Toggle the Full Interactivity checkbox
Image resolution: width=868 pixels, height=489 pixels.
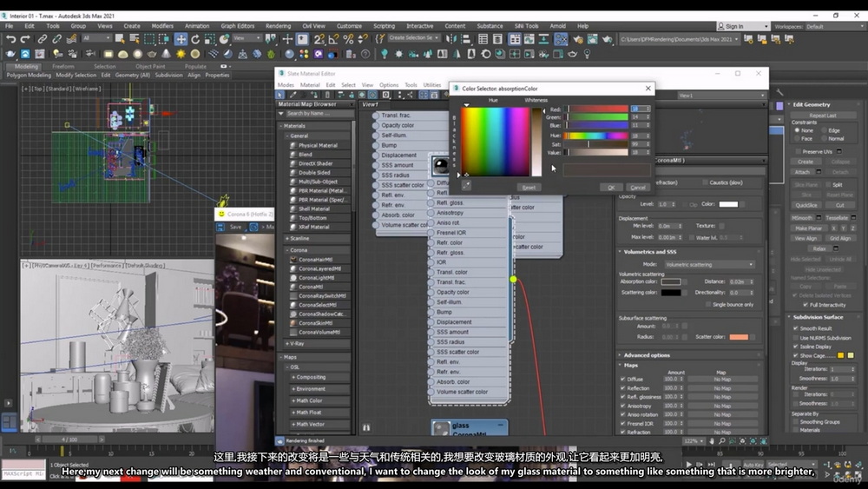click(x=805, y=305)
